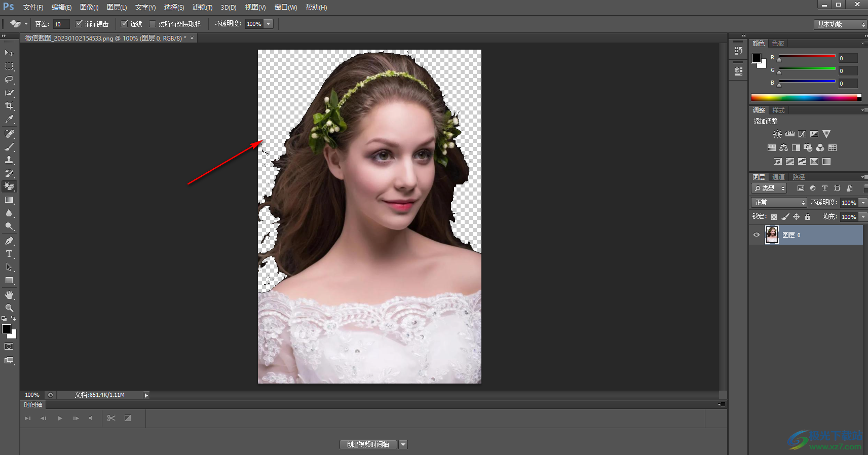
Task: Select the Crop tool
Action: pyautogui.click(x=9, y=106)
